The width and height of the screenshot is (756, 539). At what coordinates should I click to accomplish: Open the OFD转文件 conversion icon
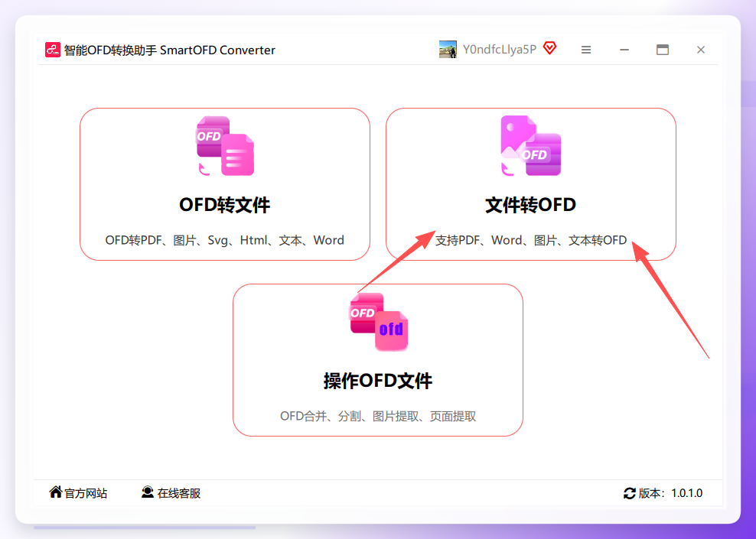pyautogui.click(x=225, y=146)
